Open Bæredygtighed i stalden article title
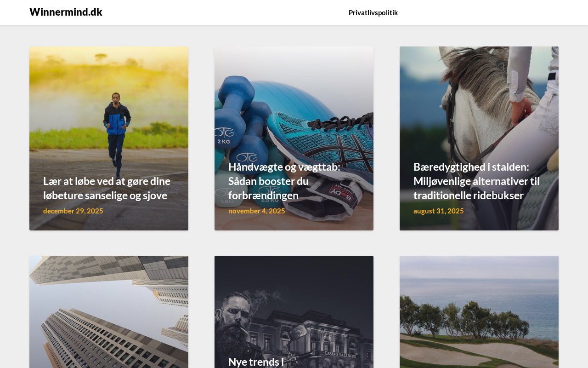Viewport: 588px width, 368px height. tap(476, 181)
